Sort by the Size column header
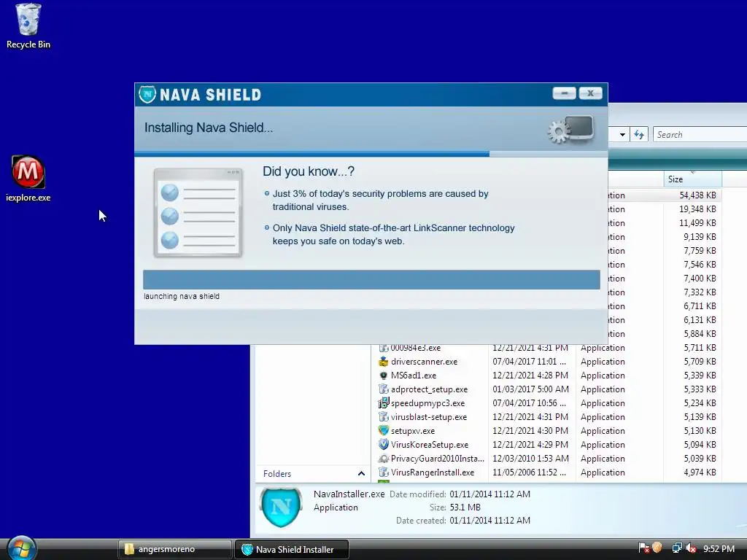 coord(693,179)
